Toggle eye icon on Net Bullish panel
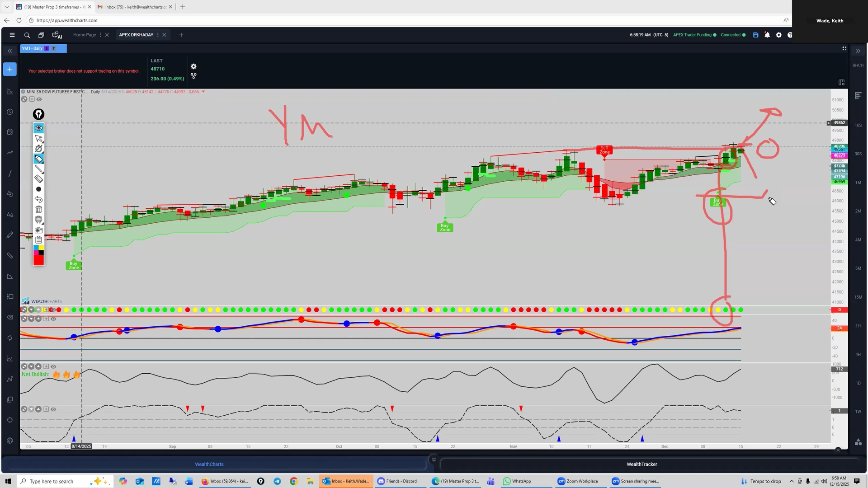 53,366
